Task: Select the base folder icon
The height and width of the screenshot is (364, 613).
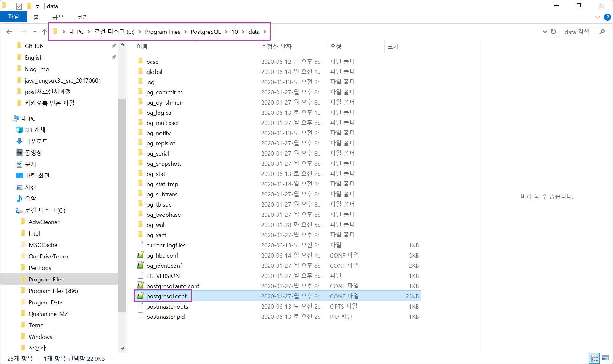Action: tap(140, 61)
